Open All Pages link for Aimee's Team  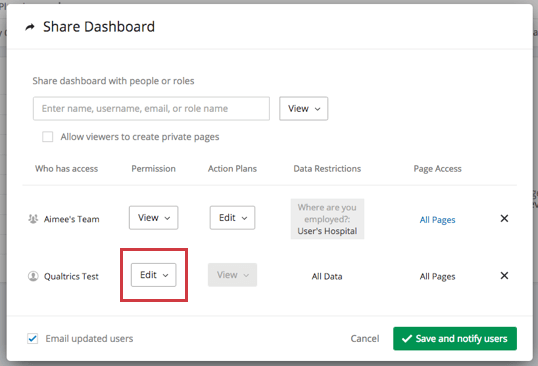437,220
